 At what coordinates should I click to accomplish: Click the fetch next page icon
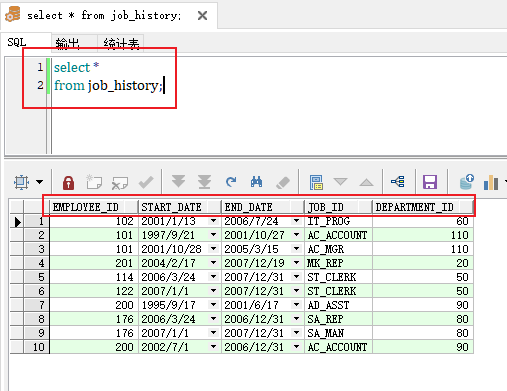[x=178, y=182]
